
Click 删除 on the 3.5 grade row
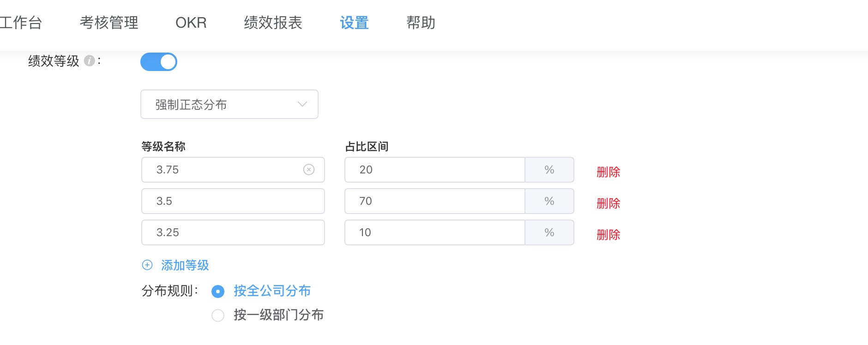tap(608, 203)
